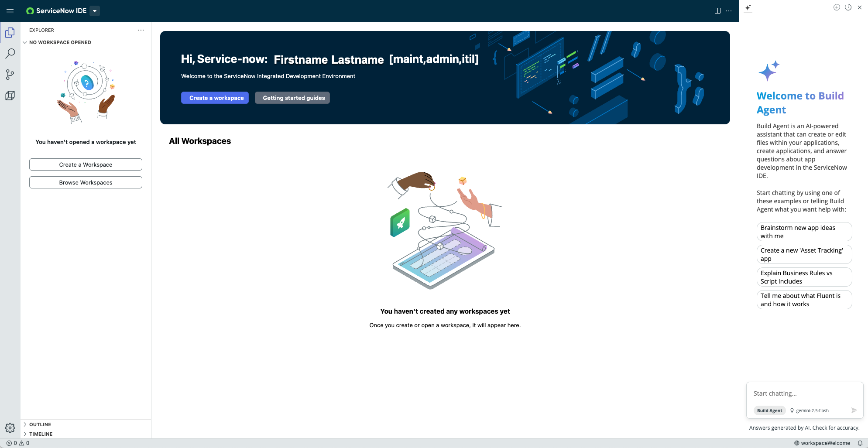
Task: Open Explorer more actions ellipsis
Action: click(x=141, y=30)
